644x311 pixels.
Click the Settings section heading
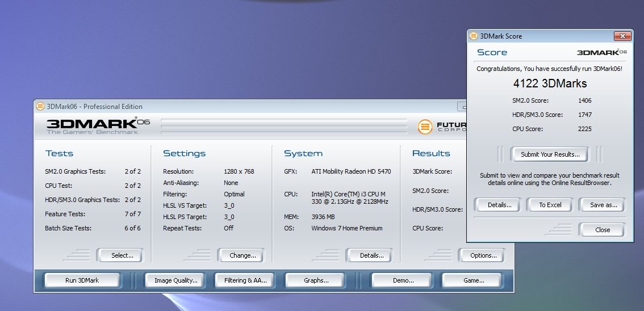pos(184,153)
